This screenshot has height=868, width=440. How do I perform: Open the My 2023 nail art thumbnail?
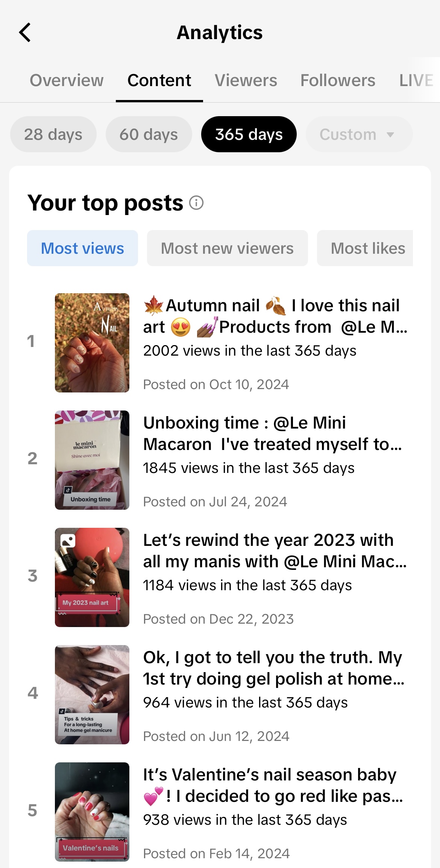tap(92, 577)
